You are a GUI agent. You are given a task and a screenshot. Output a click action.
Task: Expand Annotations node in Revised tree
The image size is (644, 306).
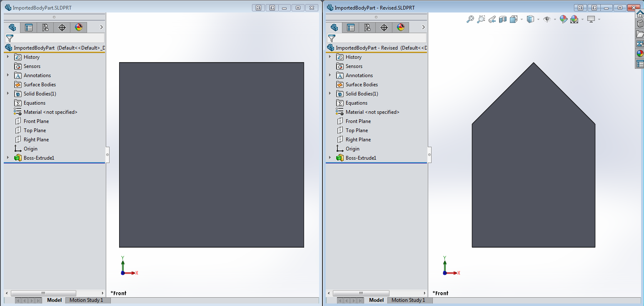330,75
